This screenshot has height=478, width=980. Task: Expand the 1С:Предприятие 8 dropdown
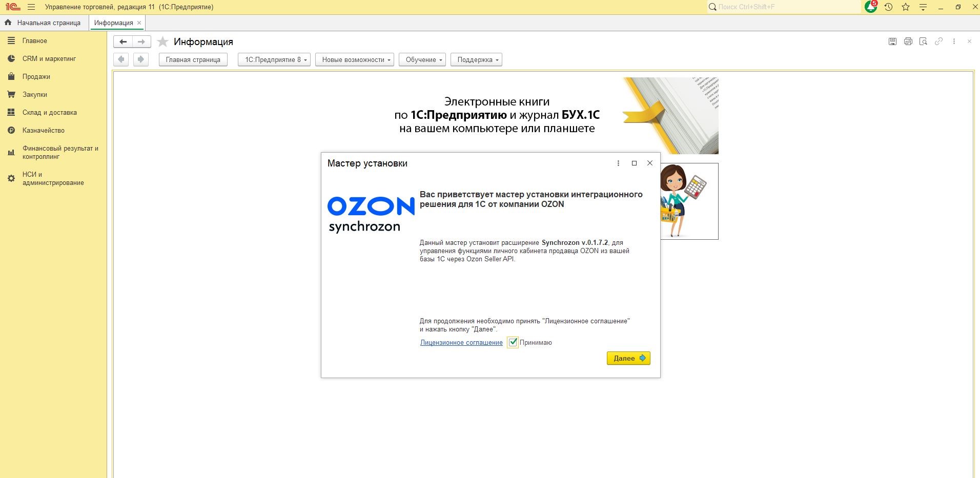[x=274, y=59]
